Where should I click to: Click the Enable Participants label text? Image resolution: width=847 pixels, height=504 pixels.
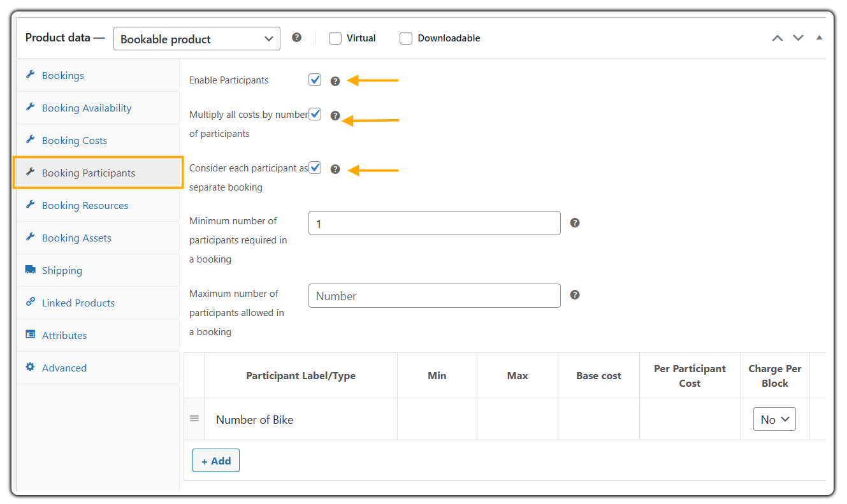coord(229,80)
